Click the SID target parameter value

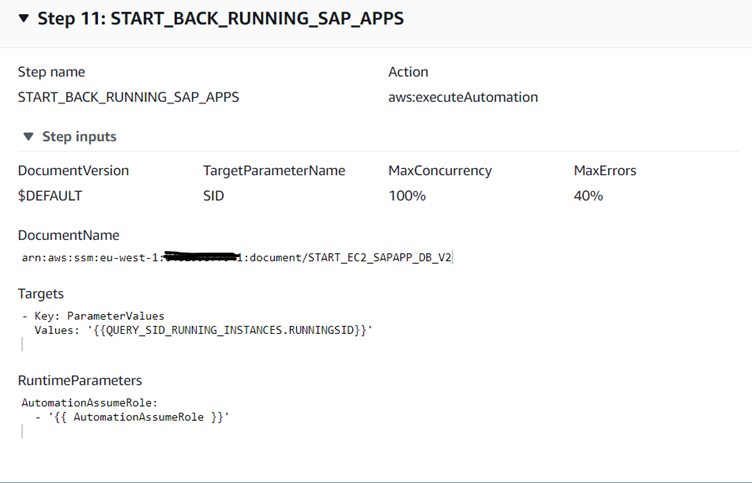(213, 196)
